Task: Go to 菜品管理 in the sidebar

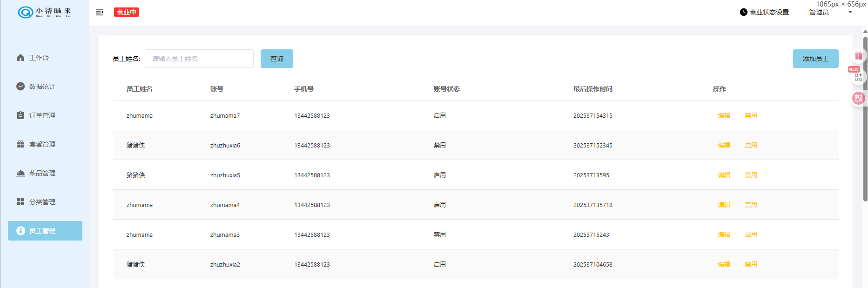Action: [42, 173]
